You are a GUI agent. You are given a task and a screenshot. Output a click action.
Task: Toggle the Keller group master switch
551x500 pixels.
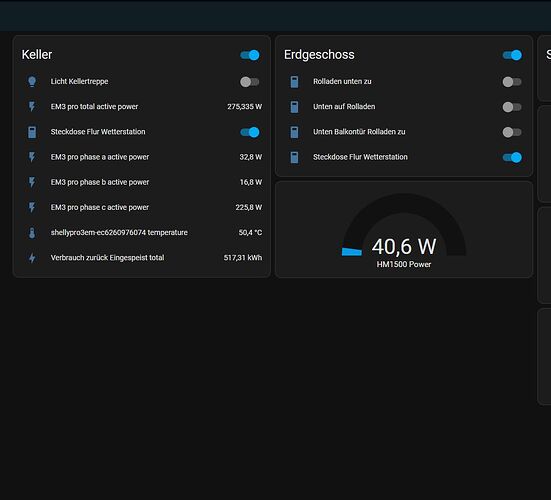(250, 55)
